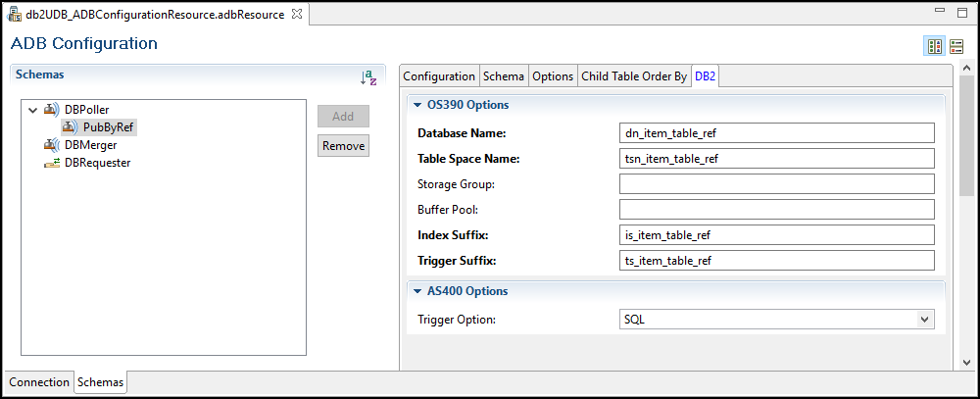980x399 pixels.
Task: Collapse the DBPoller tree node
Action: [33, 110]
